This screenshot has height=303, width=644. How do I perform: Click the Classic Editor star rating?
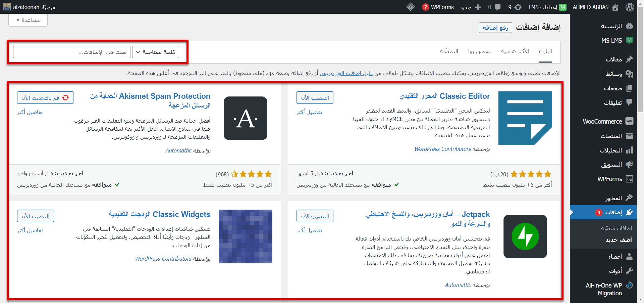click(531, 174)
